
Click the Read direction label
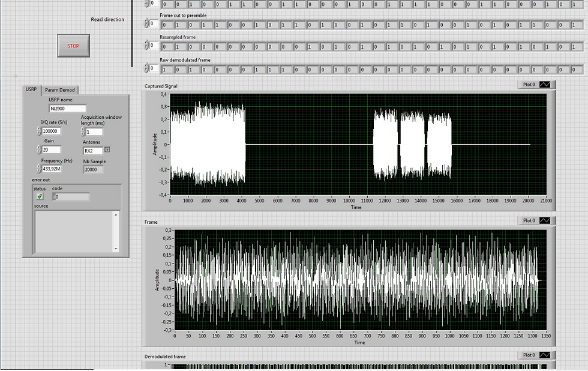[107, 19]
